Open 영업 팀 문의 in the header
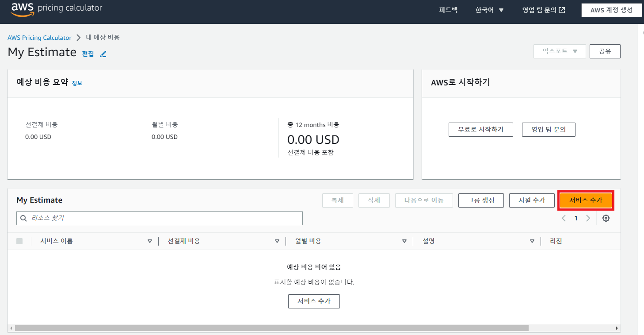This screenshot has width=644, height=335. tap(544, 10)
